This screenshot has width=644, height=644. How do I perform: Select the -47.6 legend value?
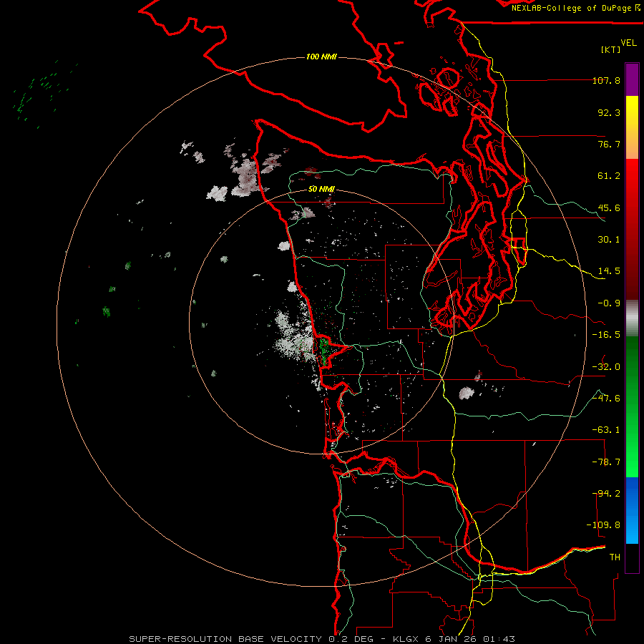pos(606,399)
